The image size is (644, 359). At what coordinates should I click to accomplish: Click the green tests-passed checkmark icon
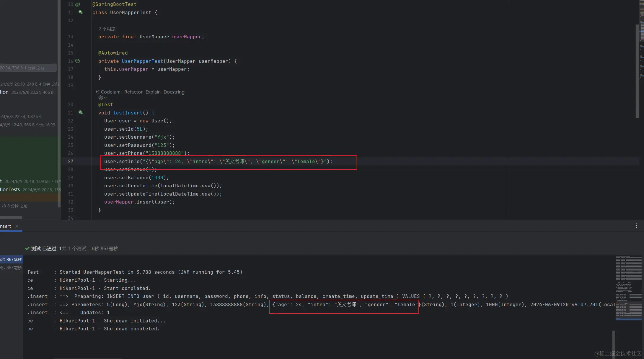(x=27, y=248)
